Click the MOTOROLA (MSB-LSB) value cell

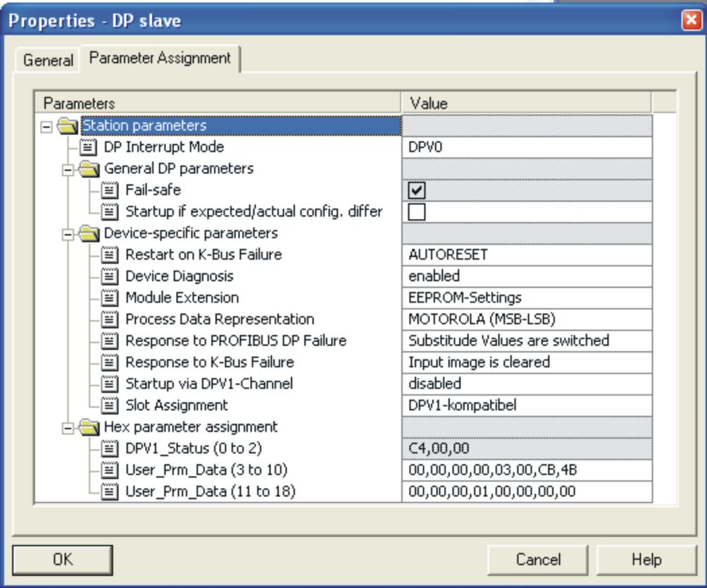click(x=527, y=319)
